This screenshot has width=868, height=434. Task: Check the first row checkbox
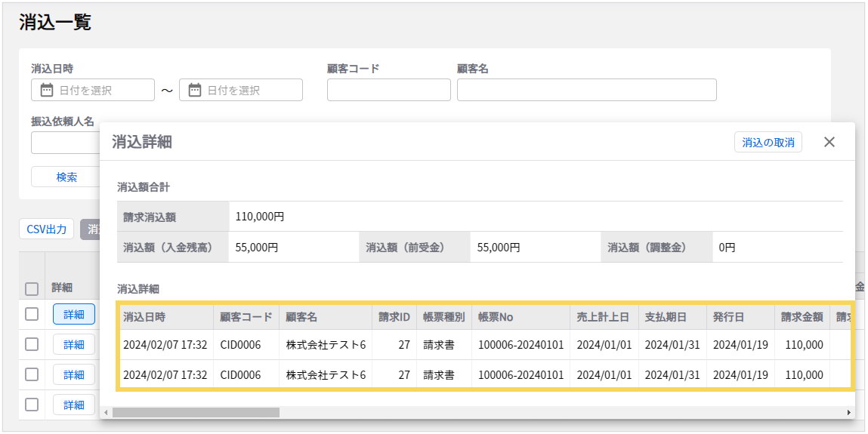[32, 315]
